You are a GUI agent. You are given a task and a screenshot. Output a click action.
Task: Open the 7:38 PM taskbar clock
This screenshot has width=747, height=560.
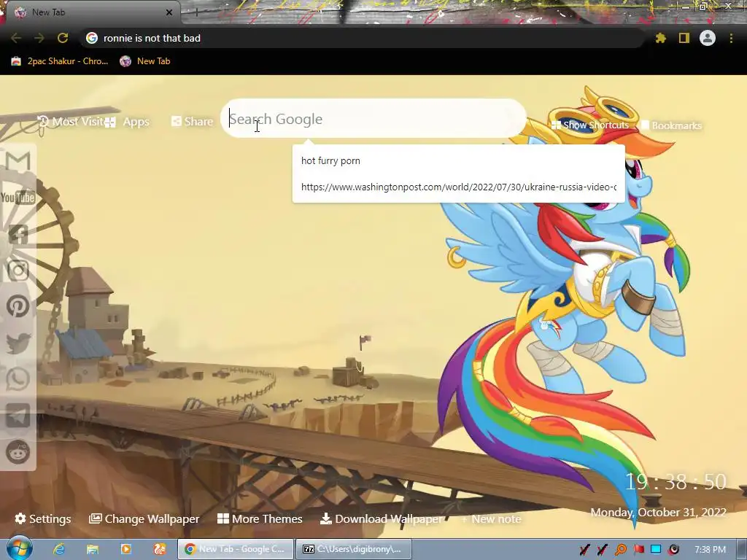tap(710, 550)
